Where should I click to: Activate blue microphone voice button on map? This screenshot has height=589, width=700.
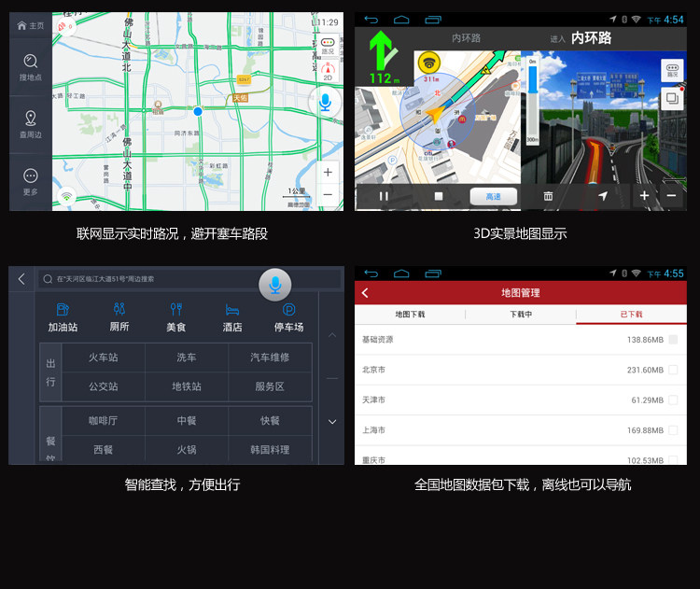325,103
